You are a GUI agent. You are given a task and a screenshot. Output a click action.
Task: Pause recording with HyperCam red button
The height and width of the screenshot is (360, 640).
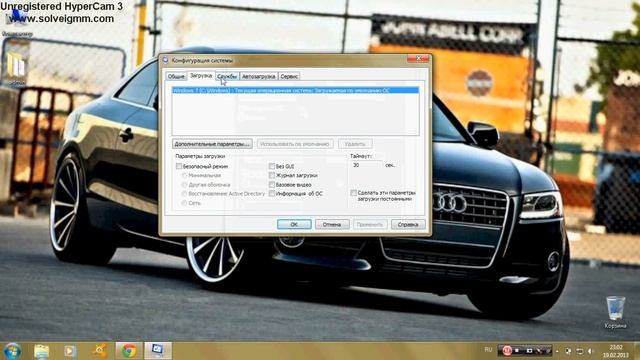coord(507,351)
